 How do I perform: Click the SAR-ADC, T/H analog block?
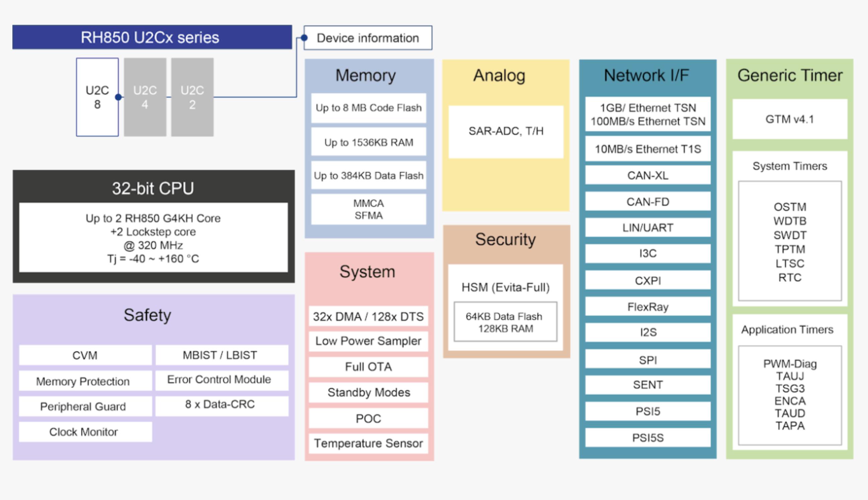click(505, 131)
